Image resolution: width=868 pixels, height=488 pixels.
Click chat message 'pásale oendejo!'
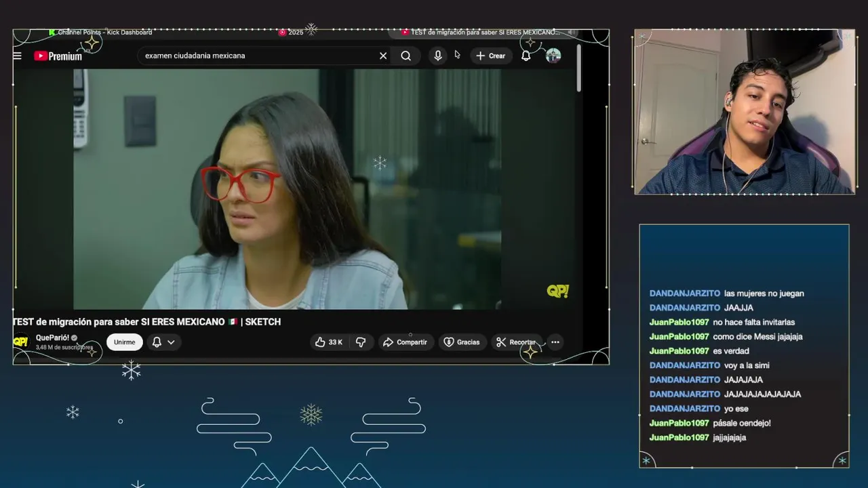tap(742, 423)
